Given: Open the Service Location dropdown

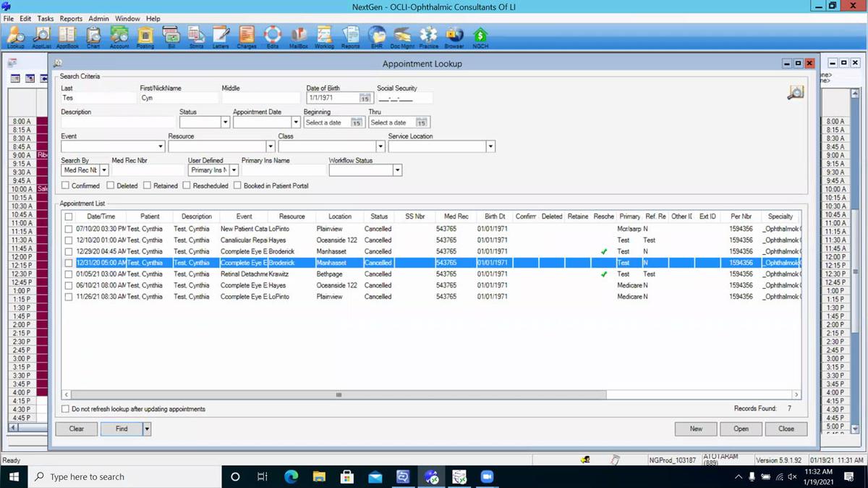Looking at the screenshot, I should pos(490,146).
